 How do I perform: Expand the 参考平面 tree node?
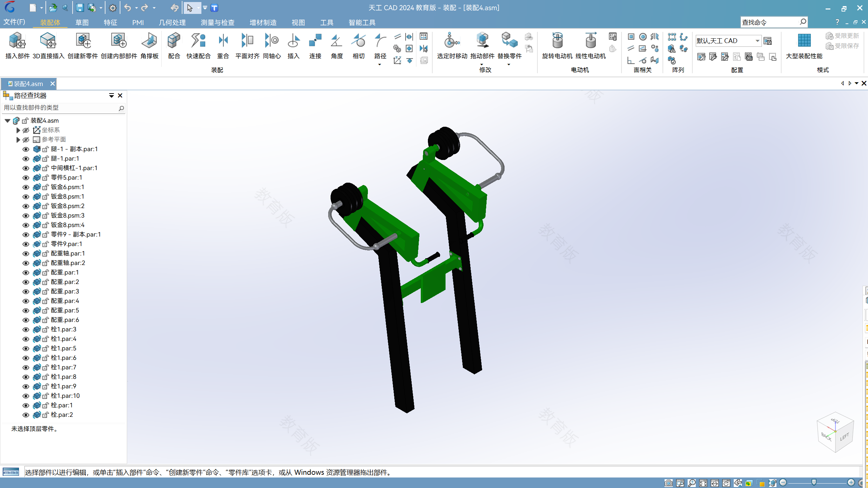pos(18,140)
